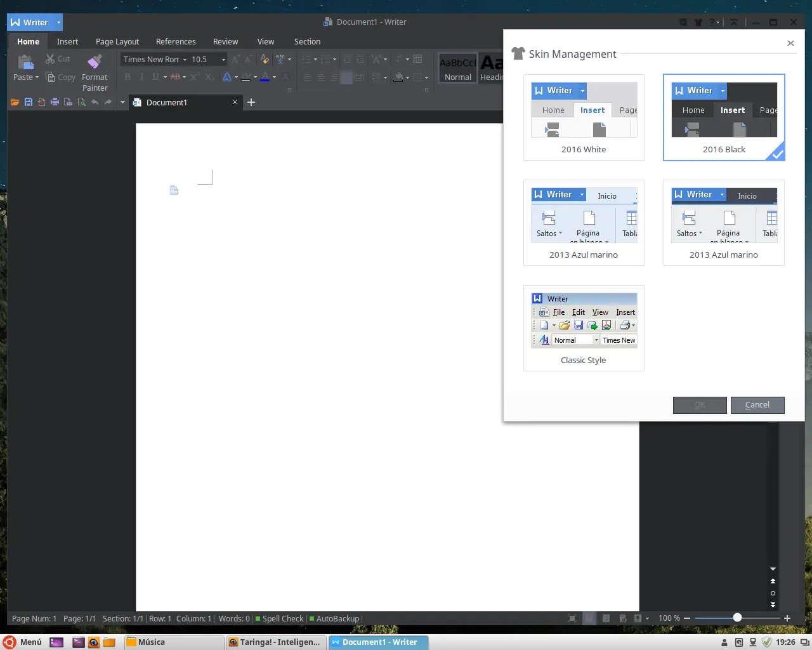Click the Undo arrow icon
The height and width of the screenshot is (650, 812).
(95, 102)
